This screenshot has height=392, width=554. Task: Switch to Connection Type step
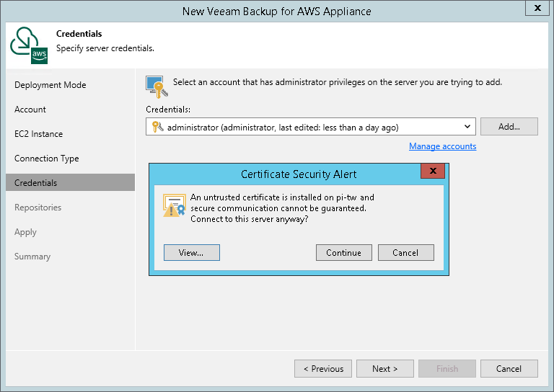tap(47, 159)
